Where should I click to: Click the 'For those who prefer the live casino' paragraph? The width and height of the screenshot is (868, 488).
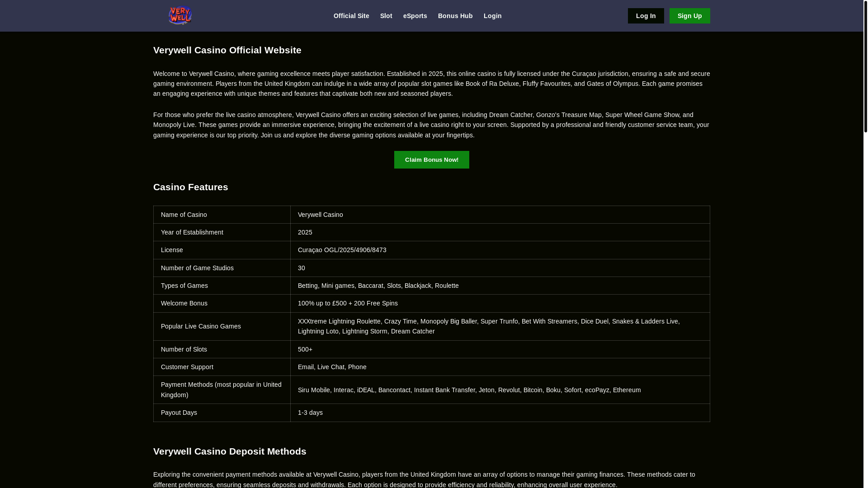click(431, 125)
